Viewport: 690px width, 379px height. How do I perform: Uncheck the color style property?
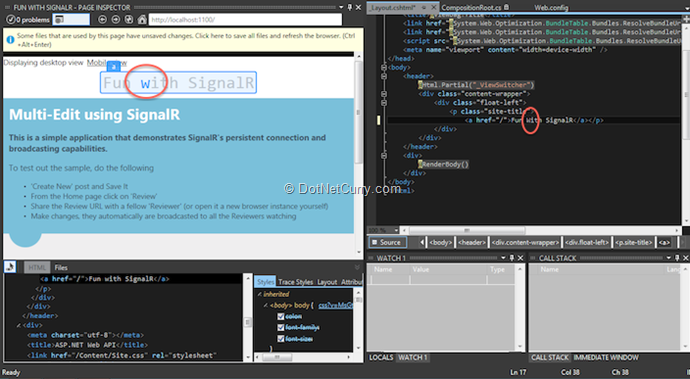coord(280,316)
